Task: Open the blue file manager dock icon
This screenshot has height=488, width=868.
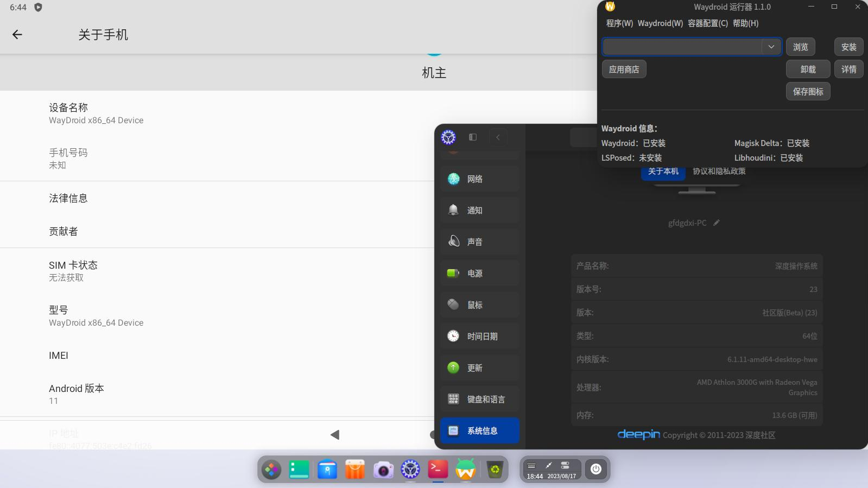Action: (x=327, y=470)
